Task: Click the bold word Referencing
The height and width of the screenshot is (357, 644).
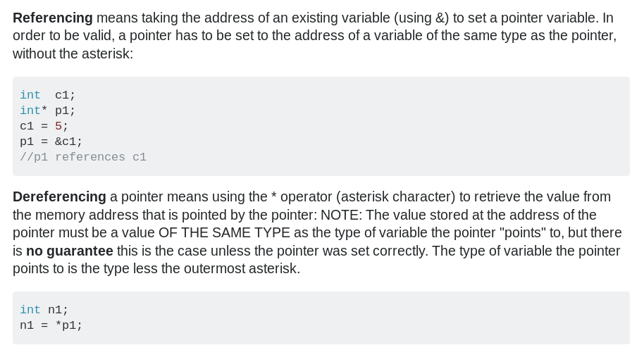Action: click(53, 18)
